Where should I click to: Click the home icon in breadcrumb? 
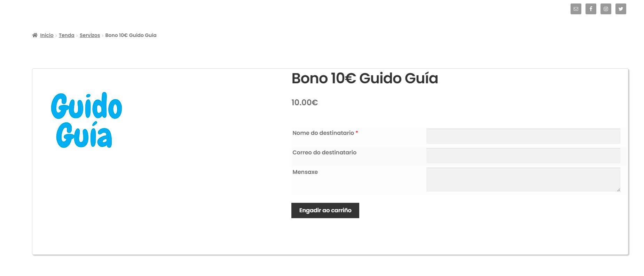[x=35, y=35]
